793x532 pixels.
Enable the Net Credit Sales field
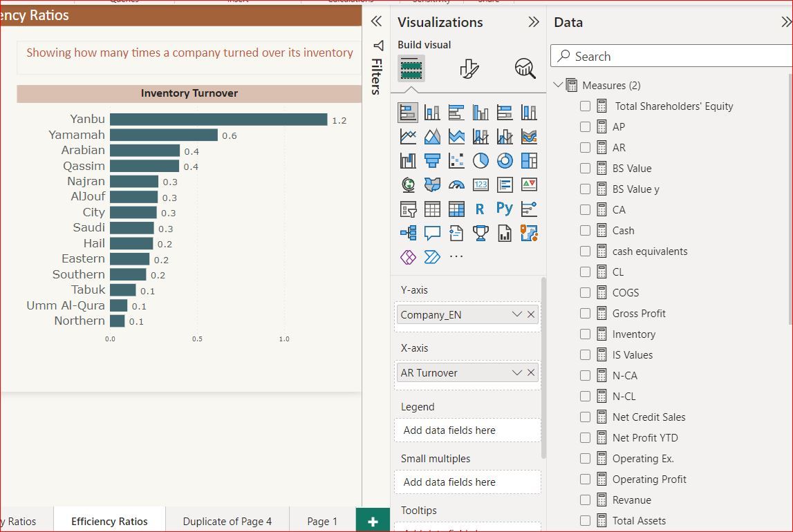(x=585, y=417)
